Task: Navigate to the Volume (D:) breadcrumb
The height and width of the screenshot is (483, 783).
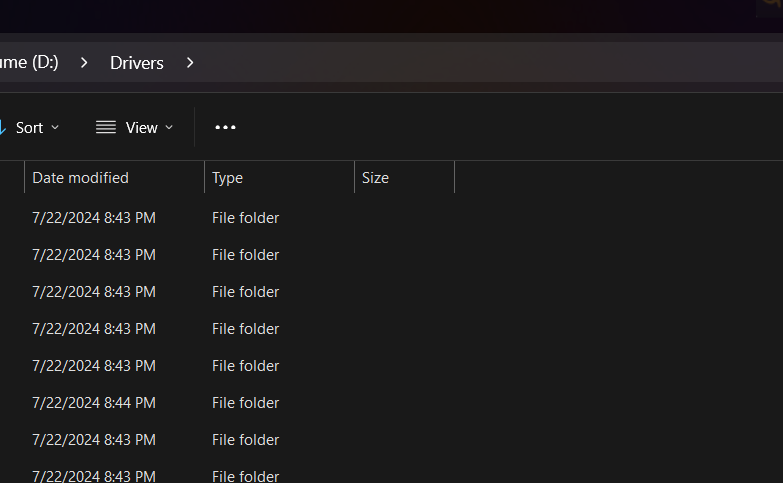Action: [30, 63]
